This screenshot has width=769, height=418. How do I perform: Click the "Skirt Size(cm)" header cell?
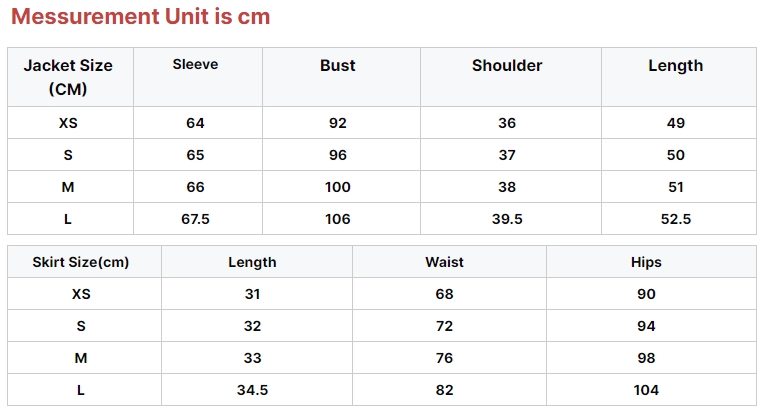click(81, 262)
